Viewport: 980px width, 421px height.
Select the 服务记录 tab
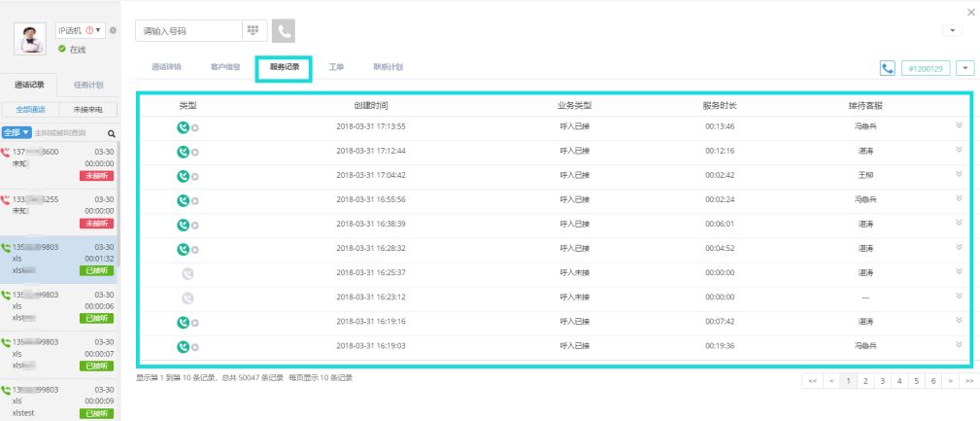click(284, 67)
